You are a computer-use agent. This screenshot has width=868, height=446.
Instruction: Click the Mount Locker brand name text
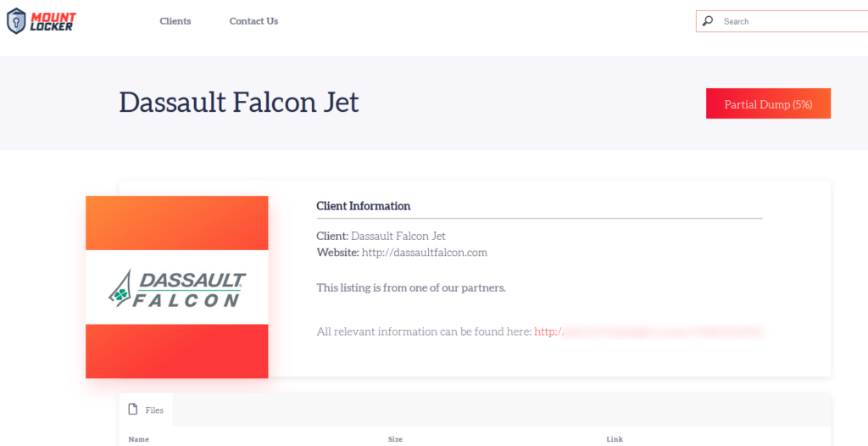[x=53, y=20]
